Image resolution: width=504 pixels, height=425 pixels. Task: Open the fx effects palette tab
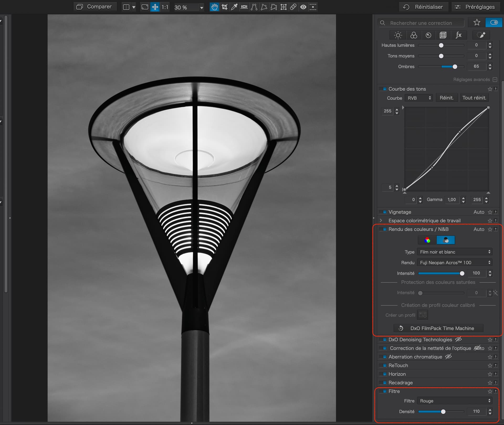pos(458,35)
